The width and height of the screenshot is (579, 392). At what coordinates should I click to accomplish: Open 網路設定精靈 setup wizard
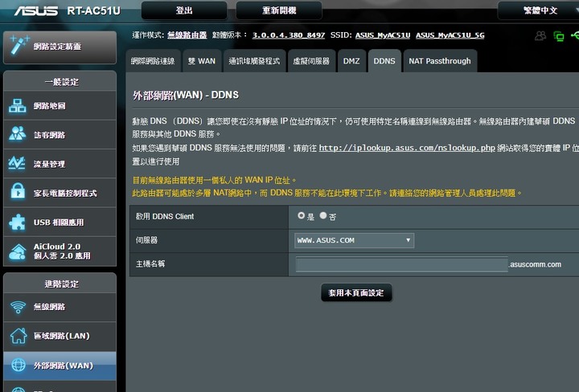[60, 47]
